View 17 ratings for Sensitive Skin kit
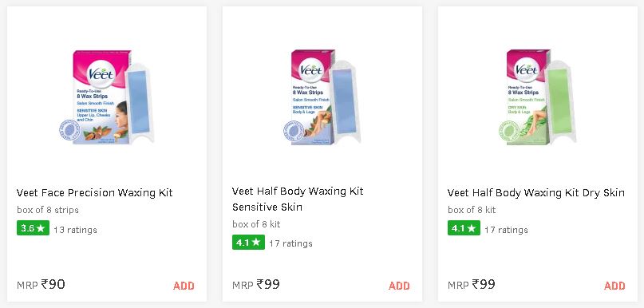 pyautogui.click(x=290, y=244)
